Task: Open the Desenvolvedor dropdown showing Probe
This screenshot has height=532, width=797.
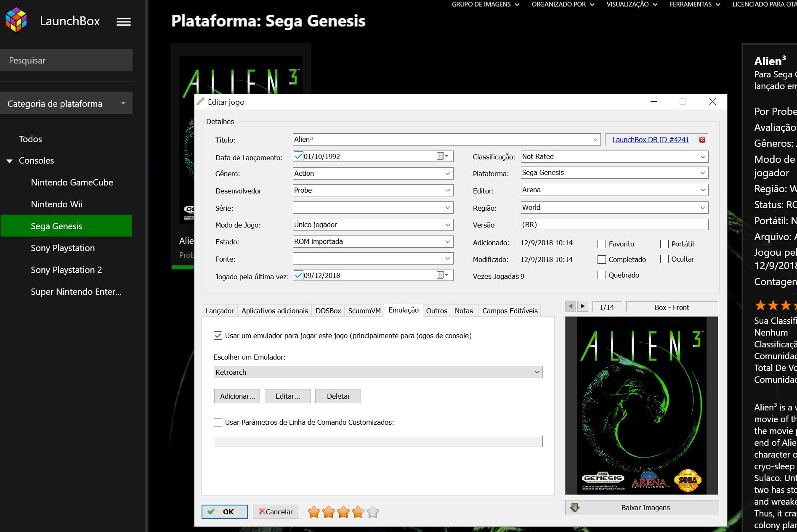Action: coord(448,191)
